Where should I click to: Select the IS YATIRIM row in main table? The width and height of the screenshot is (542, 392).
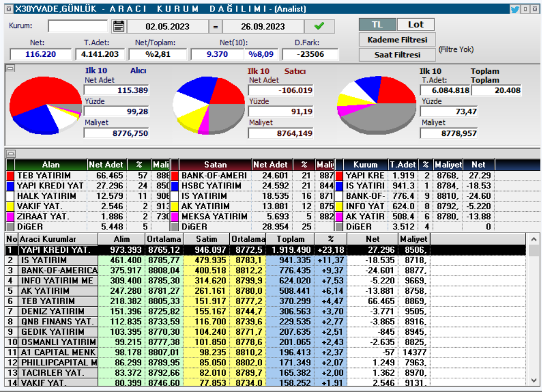click(x=265, y=260)
